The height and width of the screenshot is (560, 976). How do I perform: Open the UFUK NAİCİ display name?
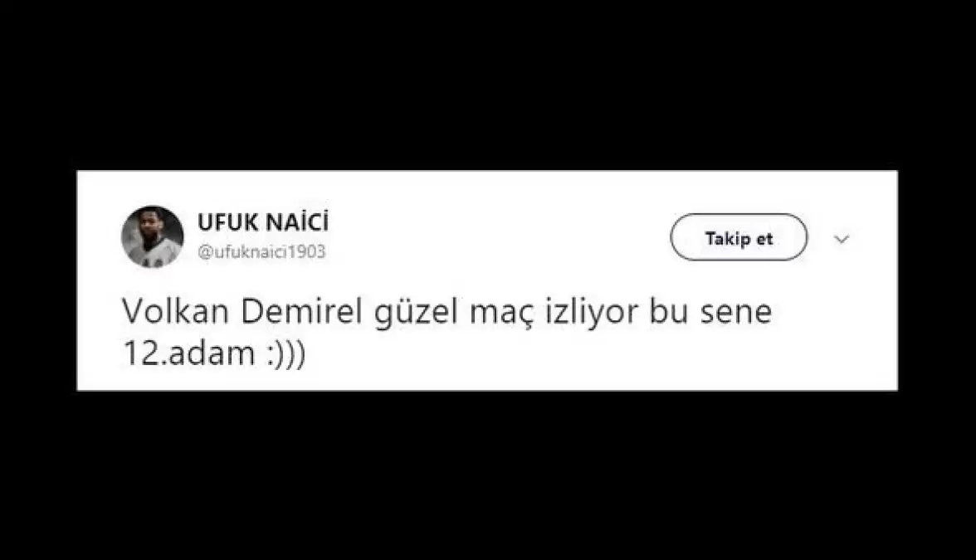[x=263, y=222]
